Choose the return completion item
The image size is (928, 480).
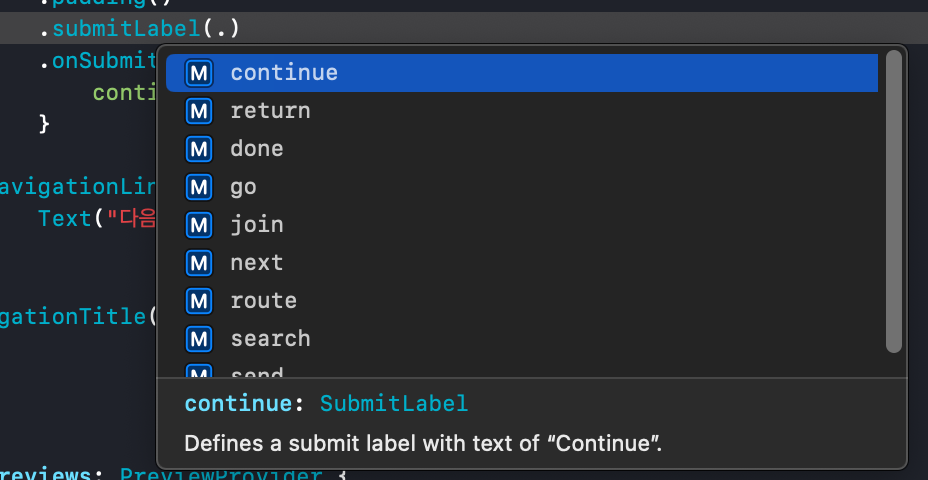tap(521, 111)
